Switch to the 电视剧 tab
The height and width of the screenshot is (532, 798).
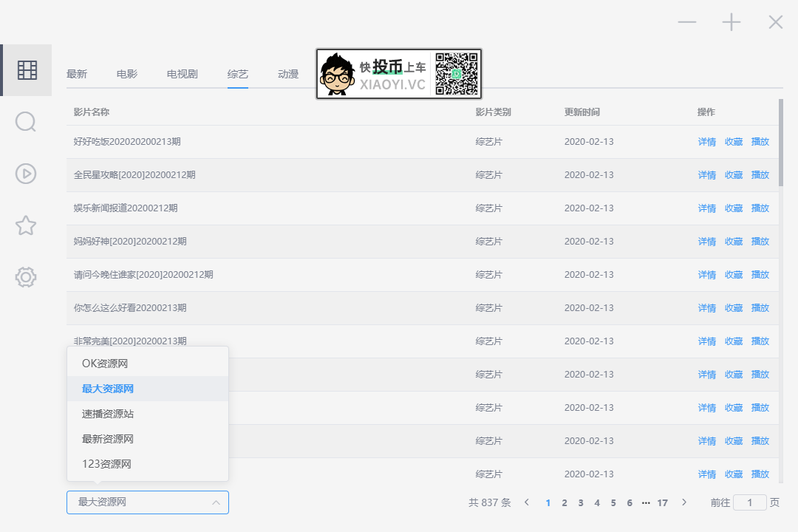point(183,75)
